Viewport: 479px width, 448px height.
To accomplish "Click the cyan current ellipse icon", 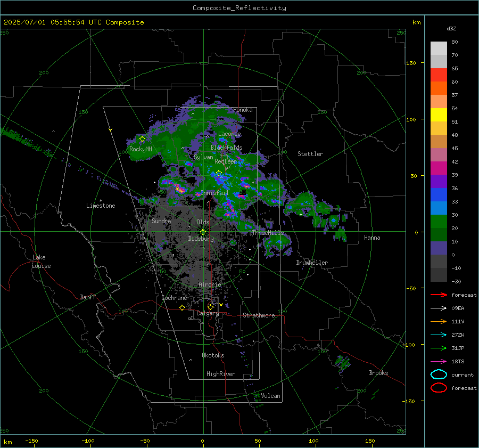I will (439, 374).
